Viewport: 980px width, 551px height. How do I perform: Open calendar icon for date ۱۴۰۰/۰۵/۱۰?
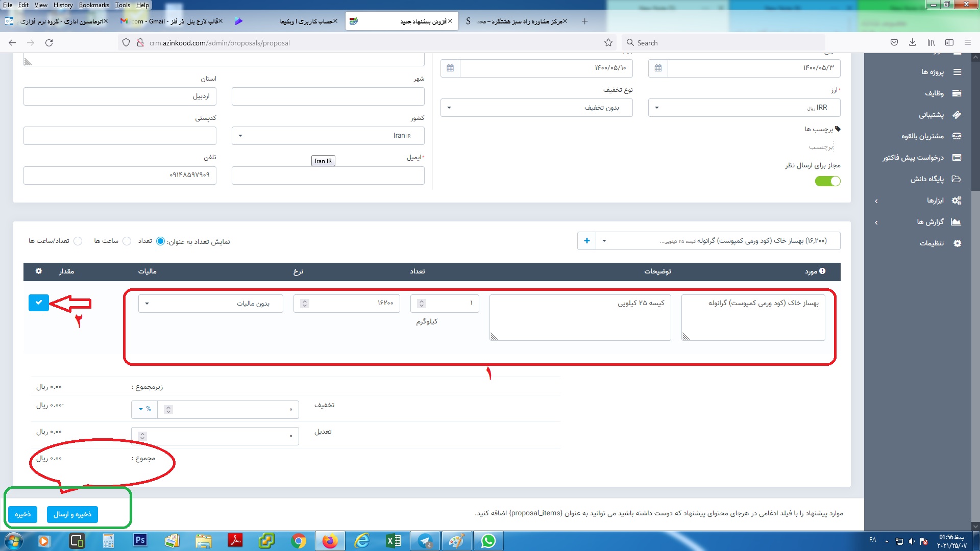click(450, 68)
